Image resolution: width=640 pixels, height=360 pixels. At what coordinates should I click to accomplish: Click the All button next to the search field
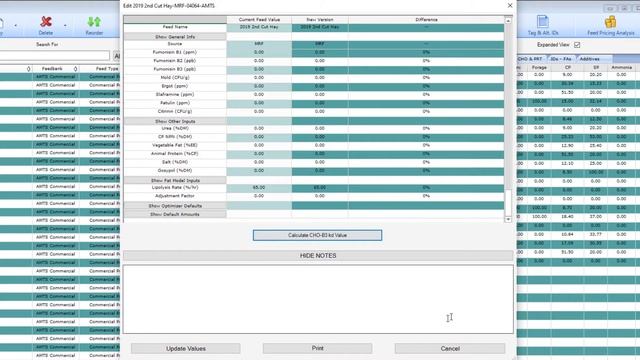click(117, 56)
